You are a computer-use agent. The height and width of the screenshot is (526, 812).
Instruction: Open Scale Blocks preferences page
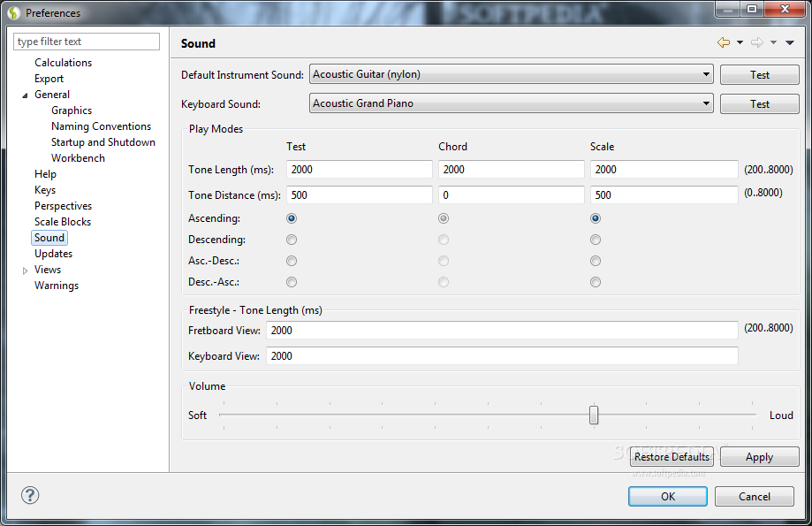tap(63, 222)
